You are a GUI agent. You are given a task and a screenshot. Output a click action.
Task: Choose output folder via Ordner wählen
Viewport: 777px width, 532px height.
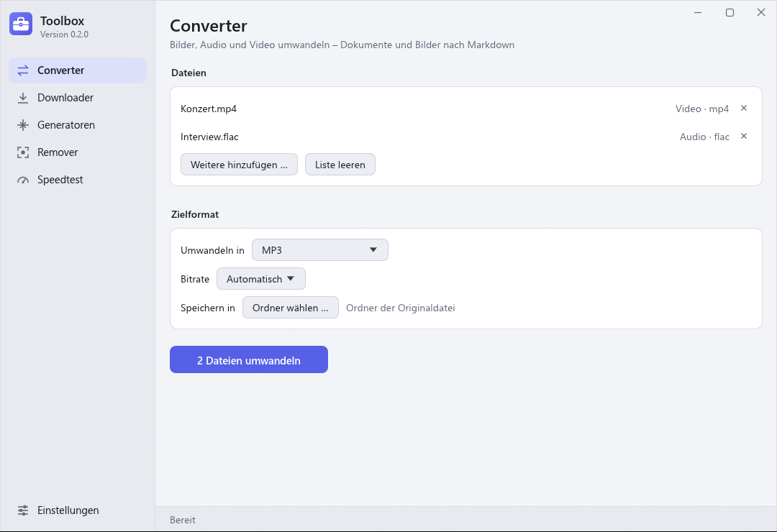(x=291, y=307)
